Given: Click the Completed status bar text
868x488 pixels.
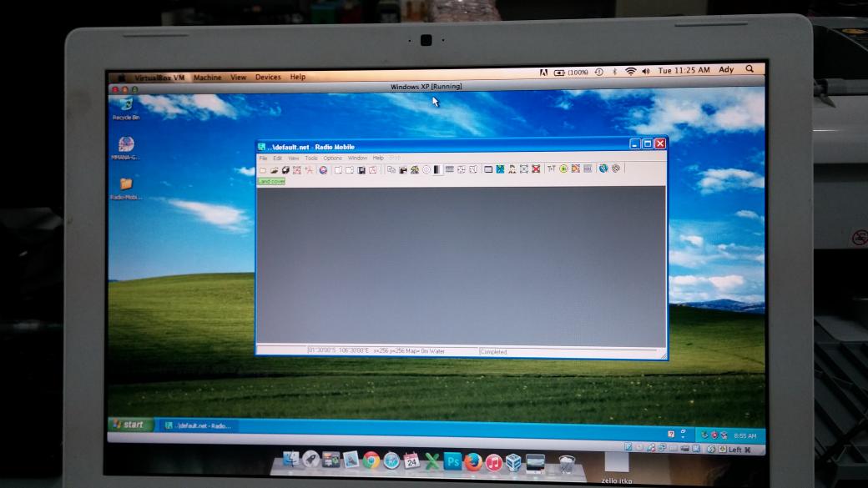Looking at the screenshot, I should point(493,351).
